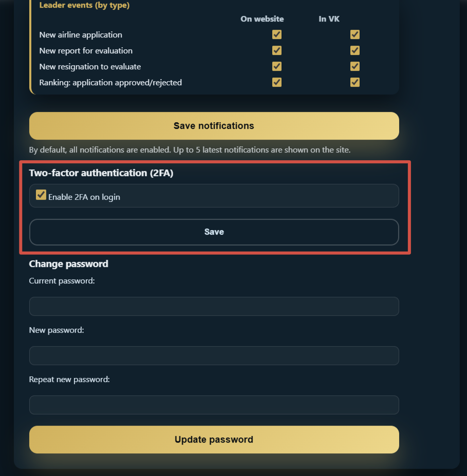Click the 'Save notifications' button
This screenshot has width=467, height=476.
[x=214, y=125]
